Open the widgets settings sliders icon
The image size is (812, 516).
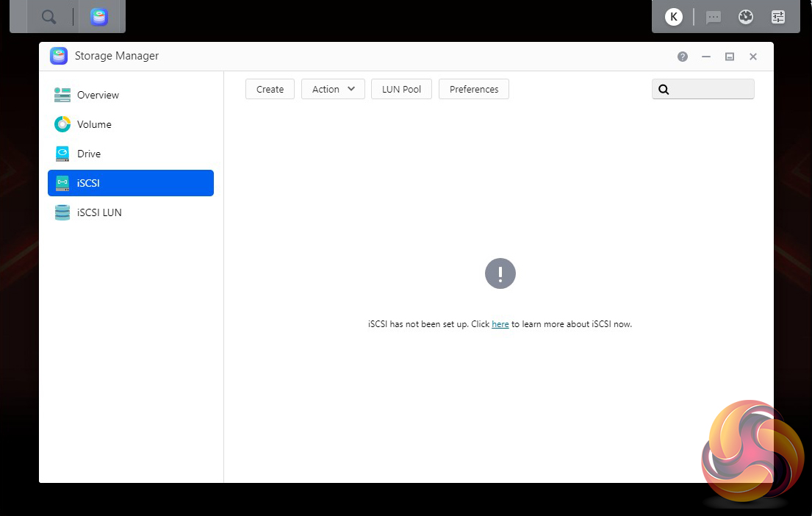coord(777,17)
